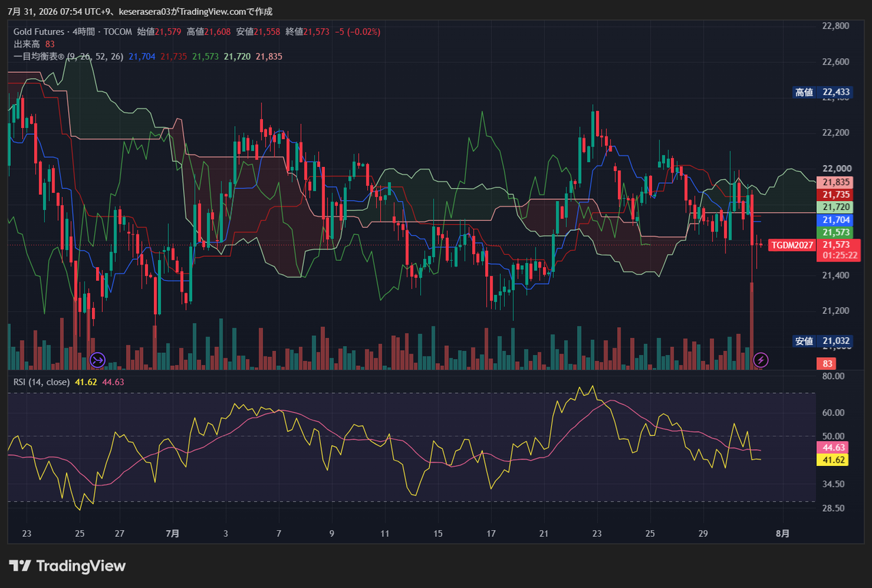Click the 安値 21,032 low price label
Image resolution: width=872 pixels, height=588 pixels.
click(x=823, y=341)
